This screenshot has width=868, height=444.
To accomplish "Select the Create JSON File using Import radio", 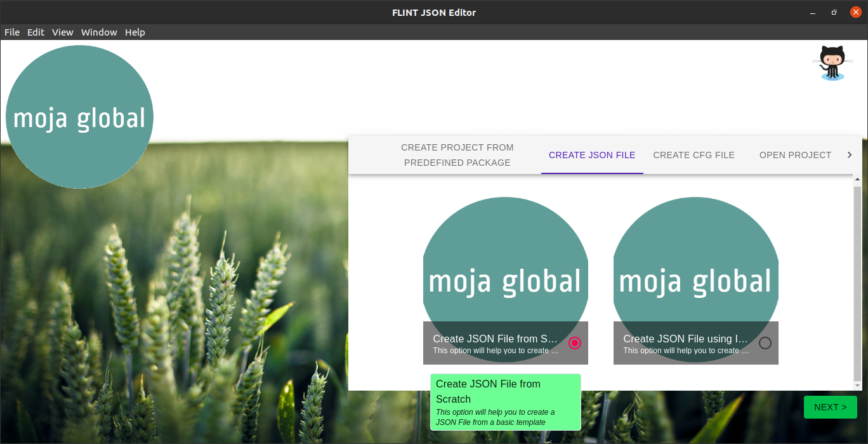I will click(765, 343).
